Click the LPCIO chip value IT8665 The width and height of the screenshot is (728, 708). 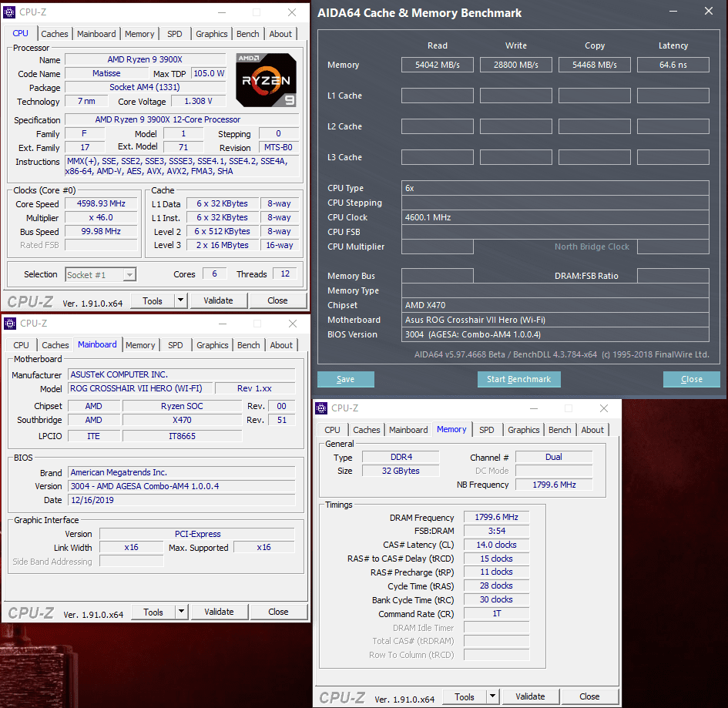point(182,436)
